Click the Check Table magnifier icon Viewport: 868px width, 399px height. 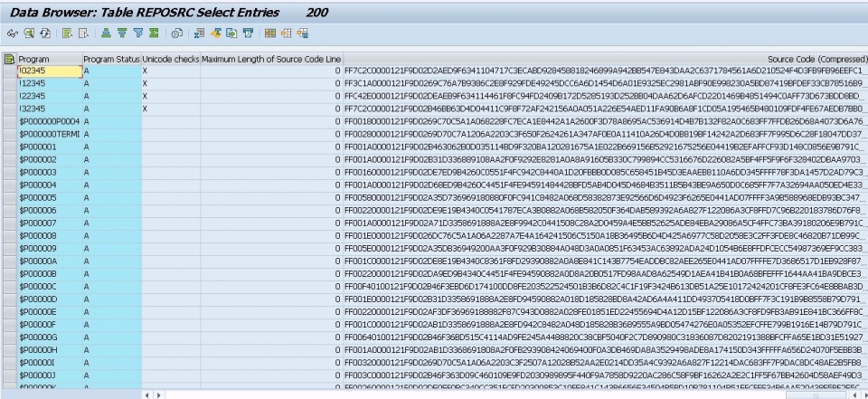(27, 33)
